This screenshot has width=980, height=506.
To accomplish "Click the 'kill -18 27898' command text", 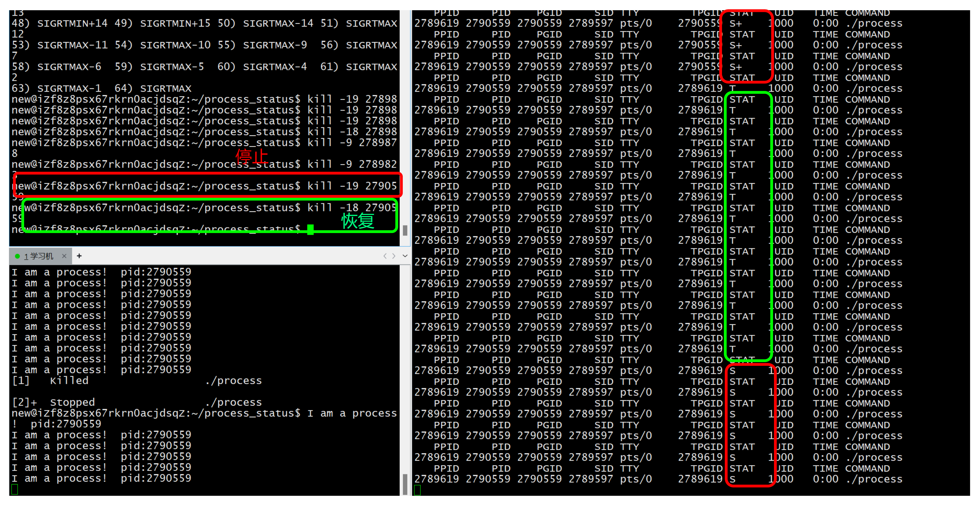I will 352,132.
